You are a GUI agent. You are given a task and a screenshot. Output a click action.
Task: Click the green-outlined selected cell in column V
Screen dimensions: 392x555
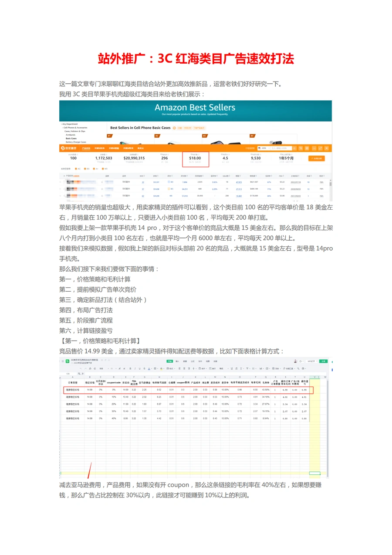tap(315, 473)
